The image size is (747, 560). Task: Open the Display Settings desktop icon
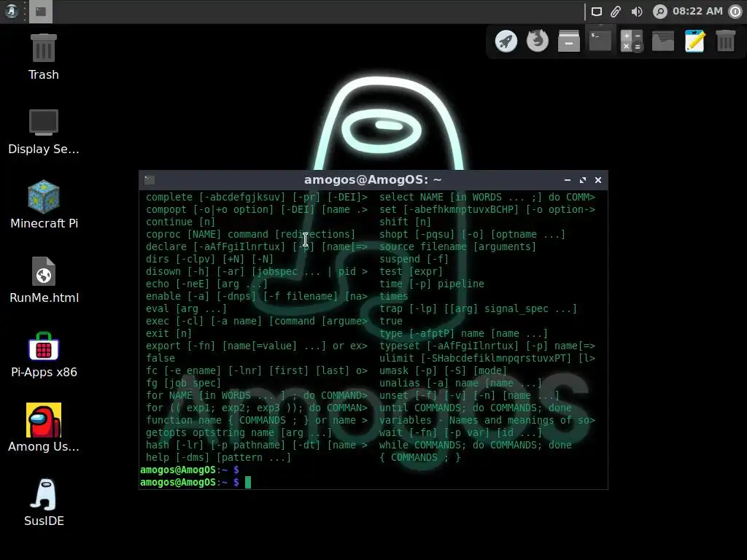point(43,131)
